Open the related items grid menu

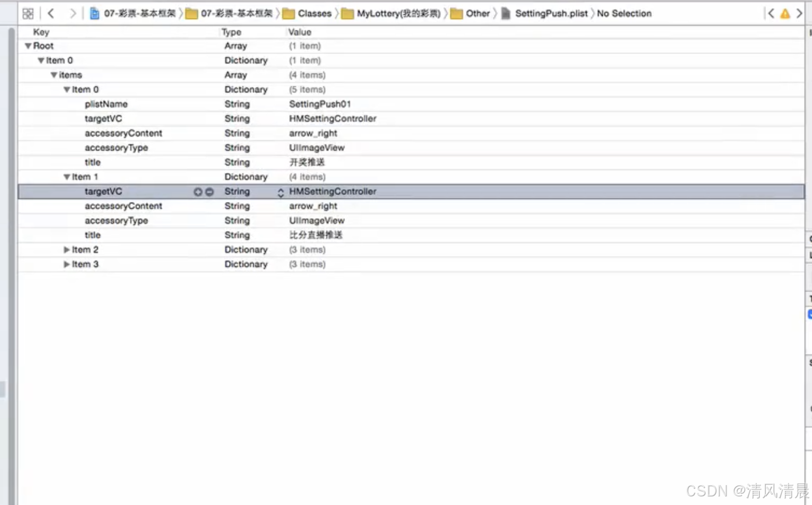pos(28,13)
